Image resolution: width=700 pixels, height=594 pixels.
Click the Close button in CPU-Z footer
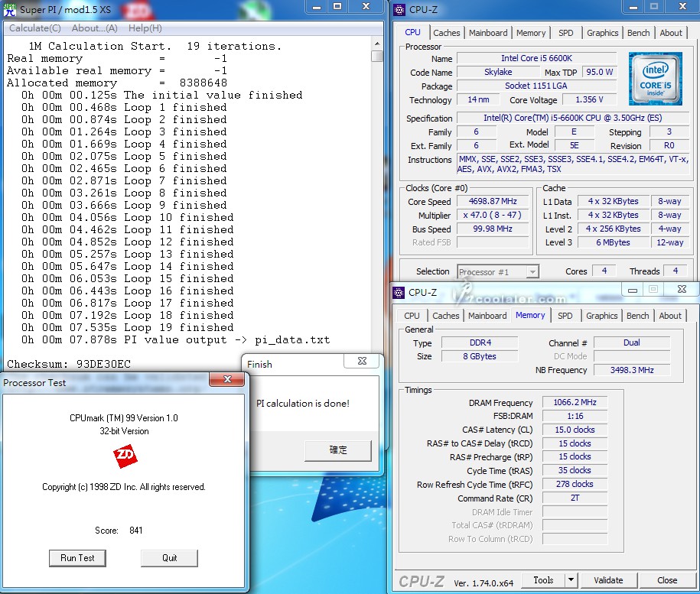pos(667,580)
